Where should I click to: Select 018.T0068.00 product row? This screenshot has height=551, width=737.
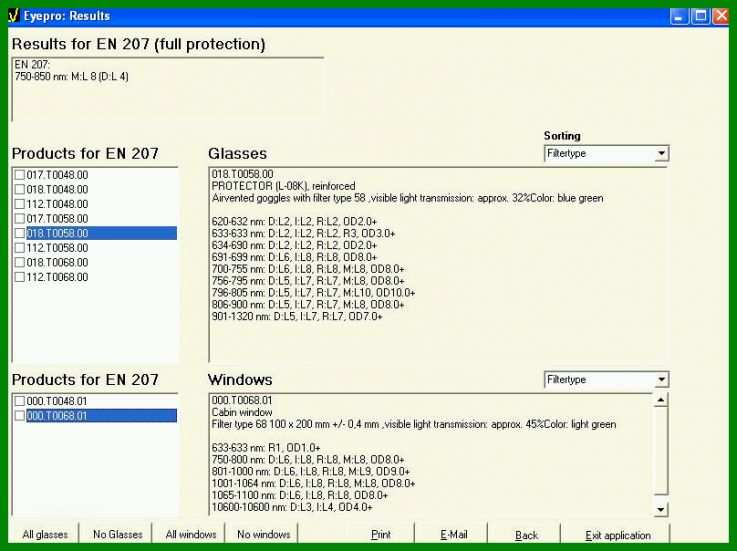click(x=57, y=262)
